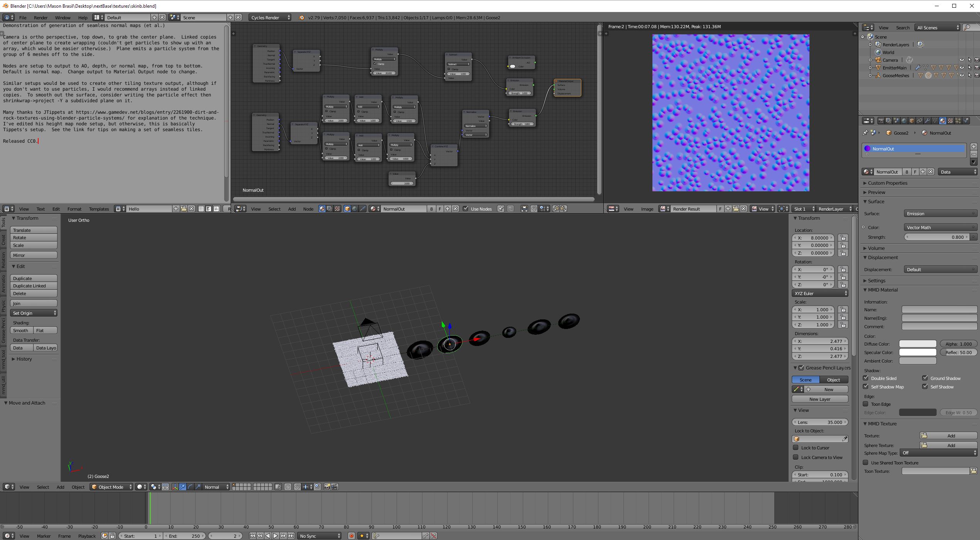The image size is (980, 540).
Task: Click the OpenGL render animation clapper icon
Action: pyautogui.click(x=335, y=487)
